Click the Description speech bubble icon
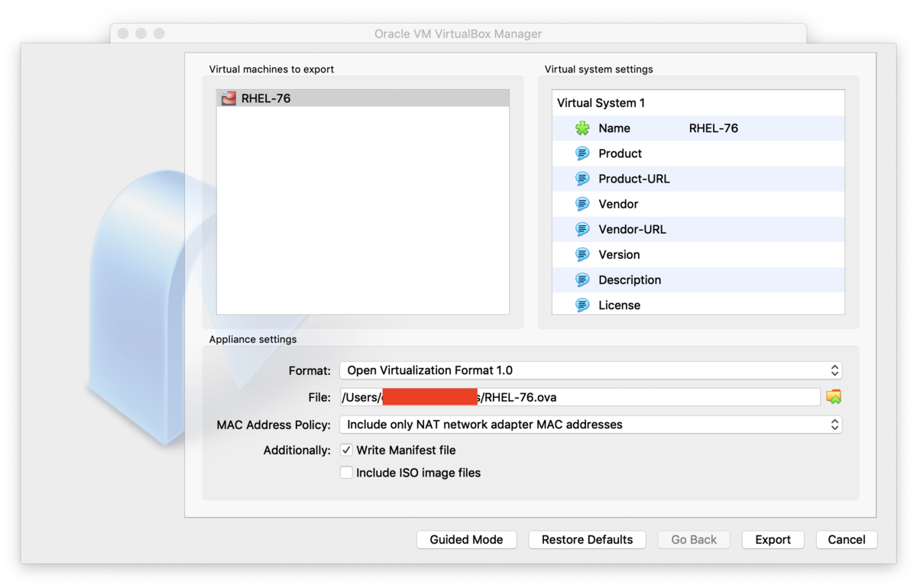The height and width of the screenshot is (588, 917). pos(582,279)
